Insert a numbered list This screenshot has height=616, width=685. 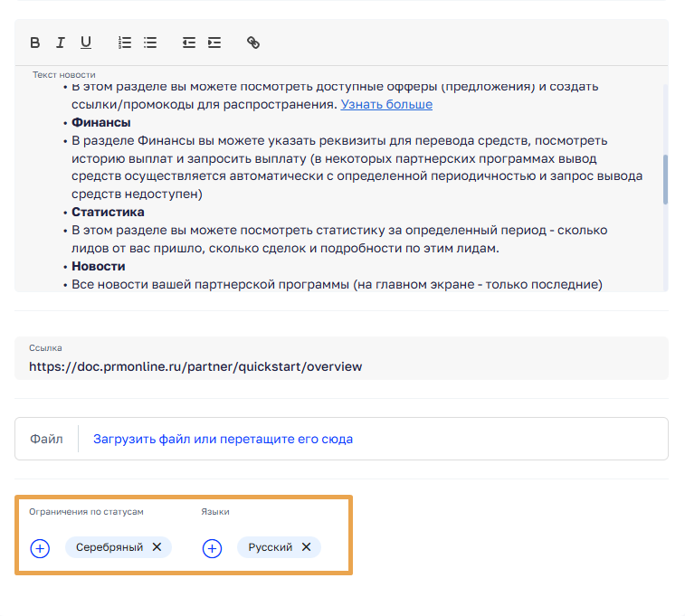125,43
